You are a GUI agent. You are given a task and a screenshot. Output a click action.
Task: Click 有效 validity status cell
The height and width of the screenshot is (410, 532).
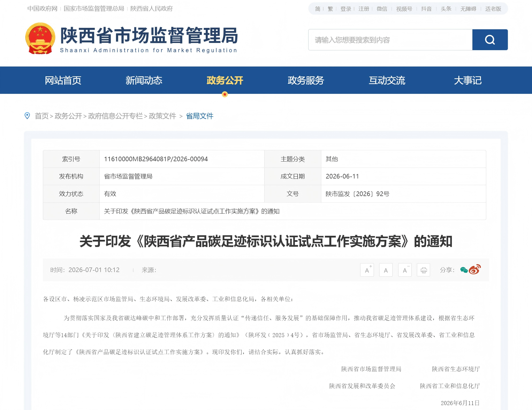110,194
